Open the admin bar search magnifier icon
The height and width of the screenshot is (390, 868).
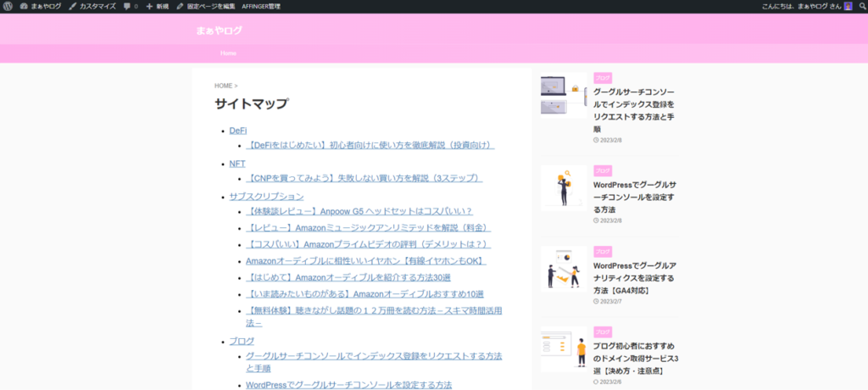click(862, 7)
